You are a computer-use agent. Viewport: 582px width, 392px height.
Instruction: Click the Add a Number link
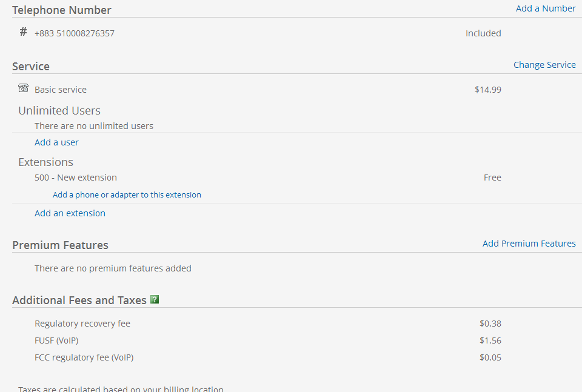click(x=546, y=8)
